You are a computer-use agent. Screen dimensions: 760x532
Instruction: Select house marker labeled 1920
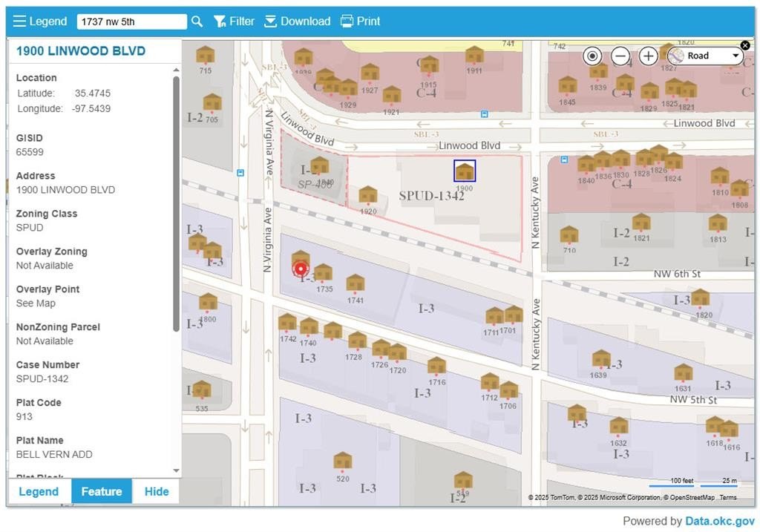click(368, 195)
